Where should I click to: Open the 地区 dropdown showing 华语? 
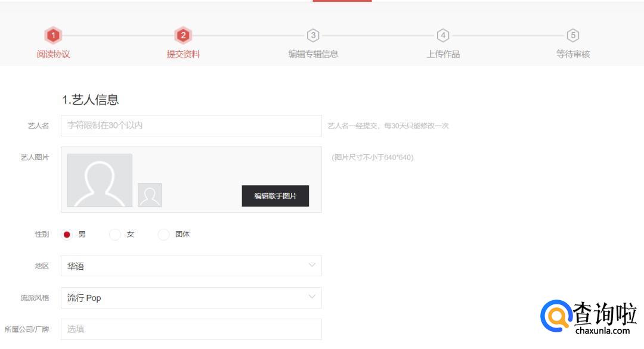coord(191,266)
